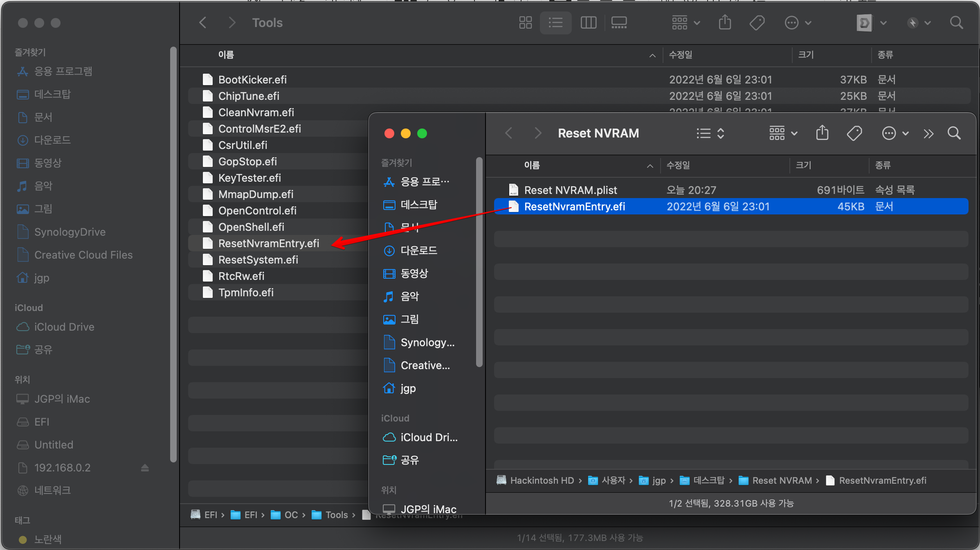Open list view style selector in Reset NVRAM
The image size is (980, 550).
710,133
